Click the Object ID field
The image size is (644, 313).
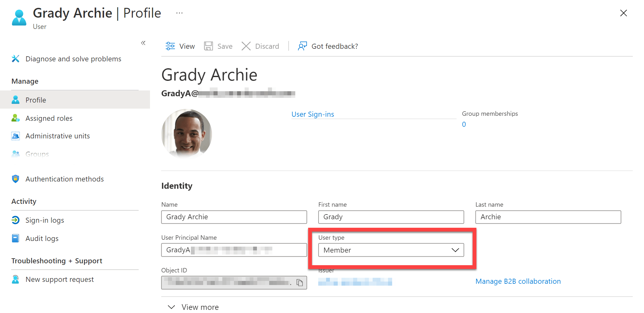pyautogui.click(x=234, y=282)
